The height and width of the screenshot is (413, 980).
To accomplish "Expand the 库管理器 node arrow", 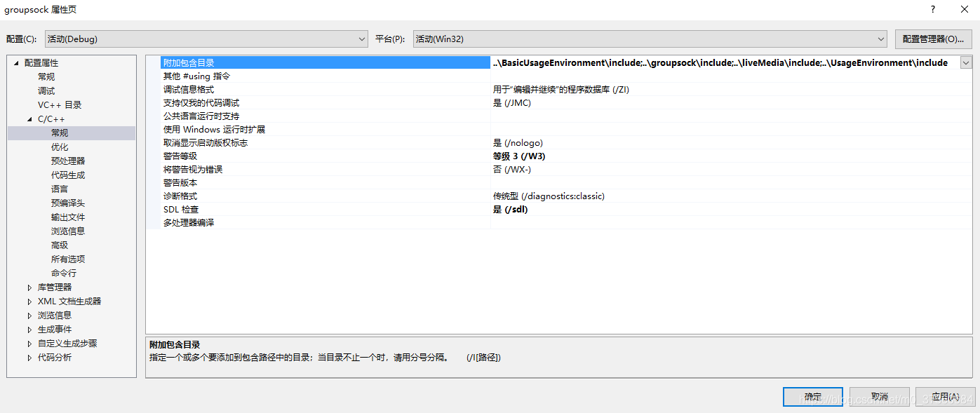I will click(29, 287).
